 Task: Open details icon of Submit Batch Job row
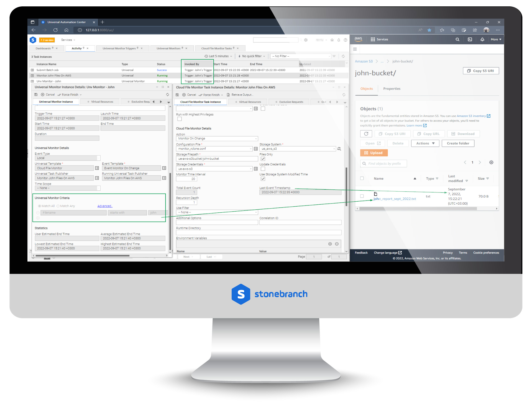[32, 70]
